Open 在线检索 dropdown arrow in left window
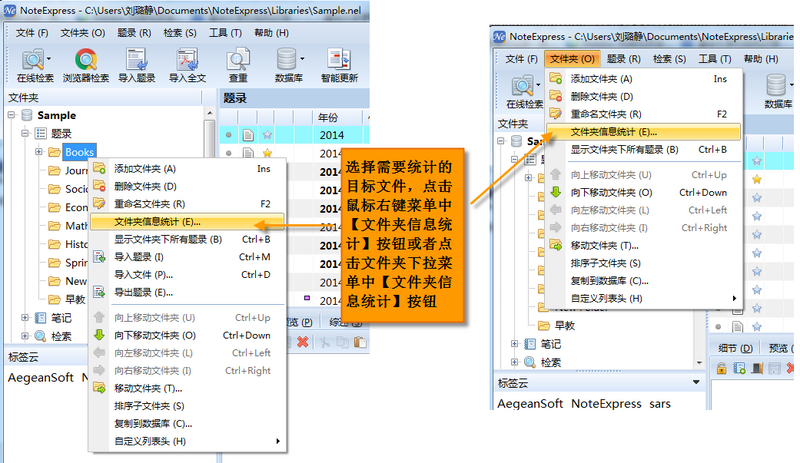800x463 pixels. tap(49, 59)
